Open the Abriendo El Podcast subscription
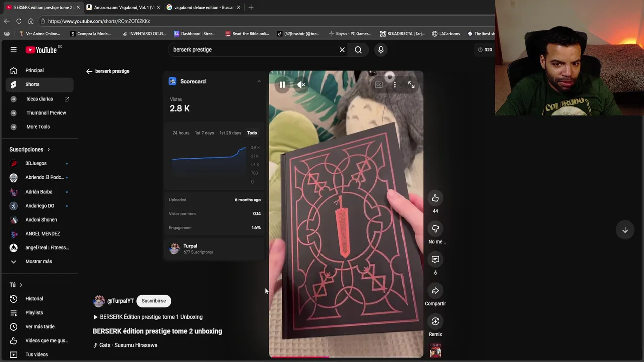The height and width of the screenshot is (362, 644). coord(39,177)
